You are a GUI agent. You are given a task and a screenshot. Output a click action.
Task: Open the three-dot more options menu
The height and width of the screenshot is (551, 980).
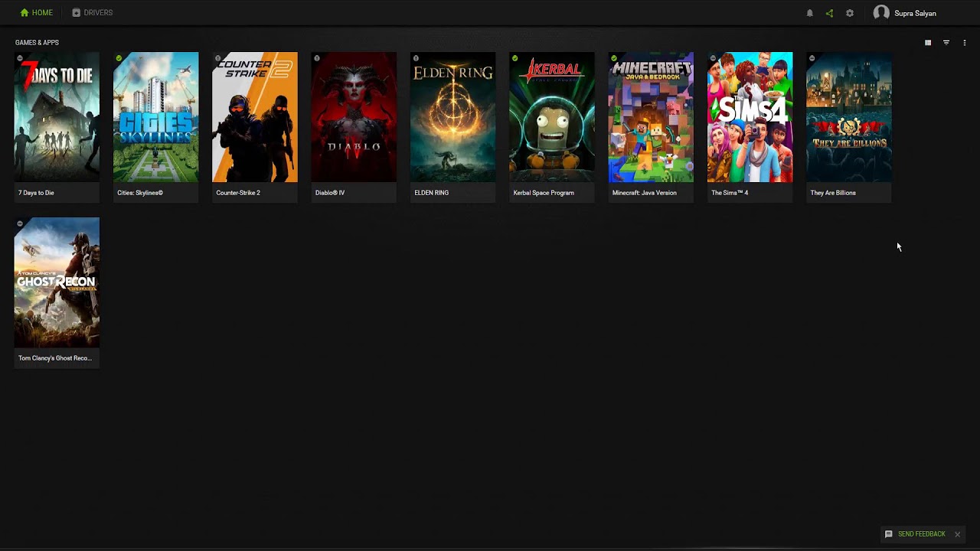(x=965, y=43)
